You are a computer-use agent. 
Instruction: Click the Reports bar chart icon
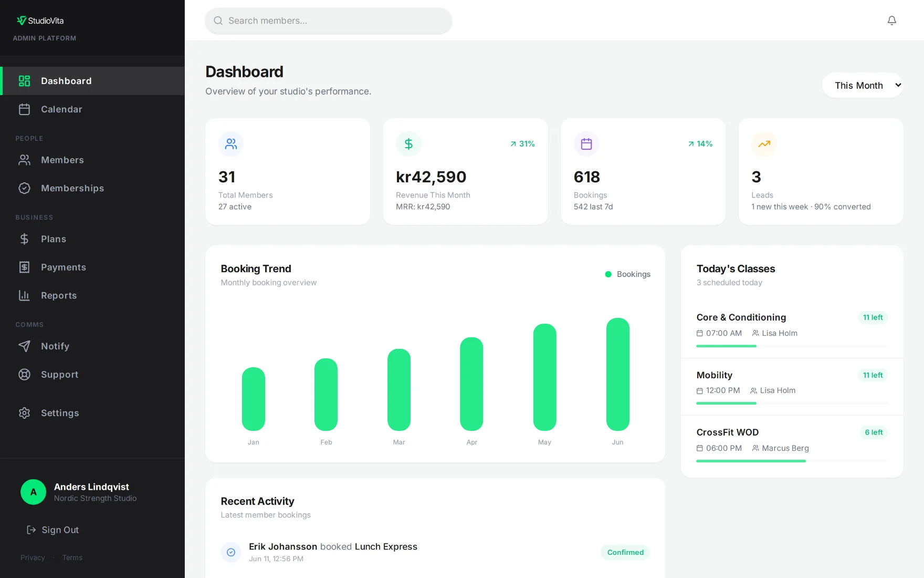[x=24, y=295]
